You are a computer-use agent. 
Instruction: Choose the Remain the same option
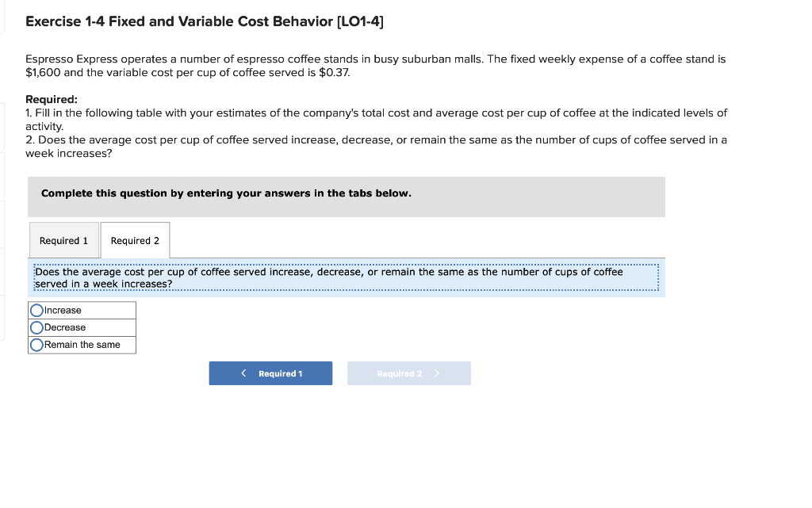tap(36, 345)
